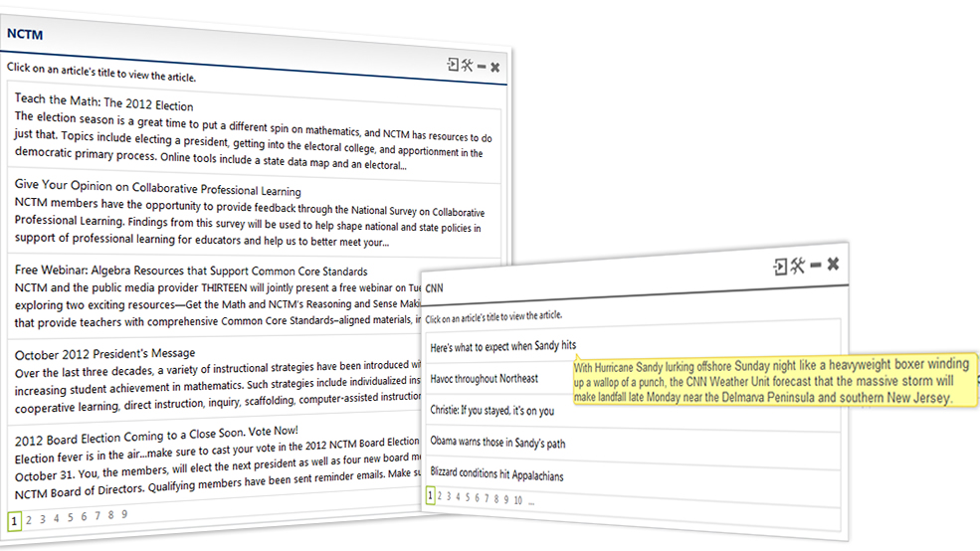Go to page 9 in NCTM pagination
This screenshot has height=551, width=980.
124,514
